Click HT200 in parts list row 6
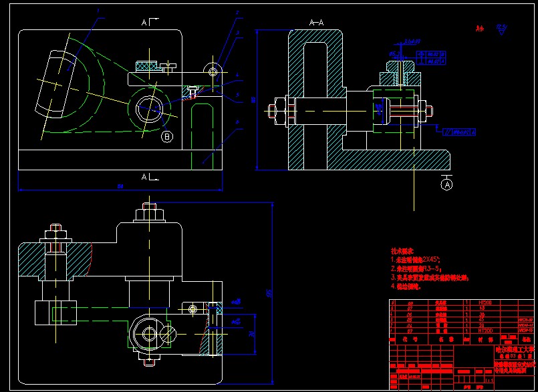The height and width of the screenshot is (392, 538). coord(485,303)
